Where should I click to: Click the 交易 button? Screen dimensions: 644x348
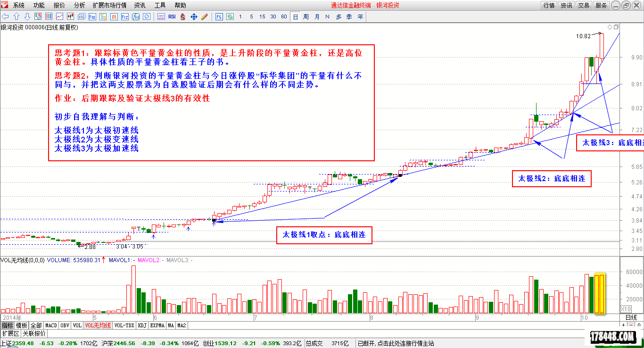tap(584, 5)
